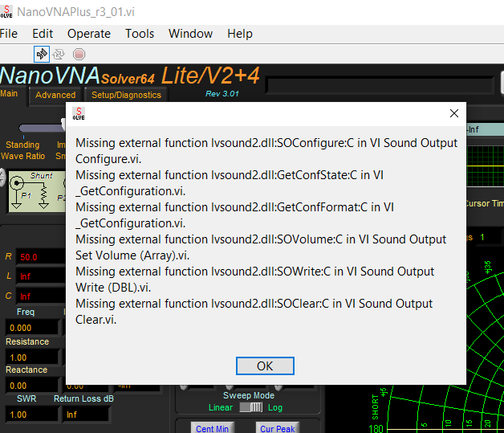Viewport: 504px width, 433px height.
Task: Open the Window menu
Action: pos(190,34)
